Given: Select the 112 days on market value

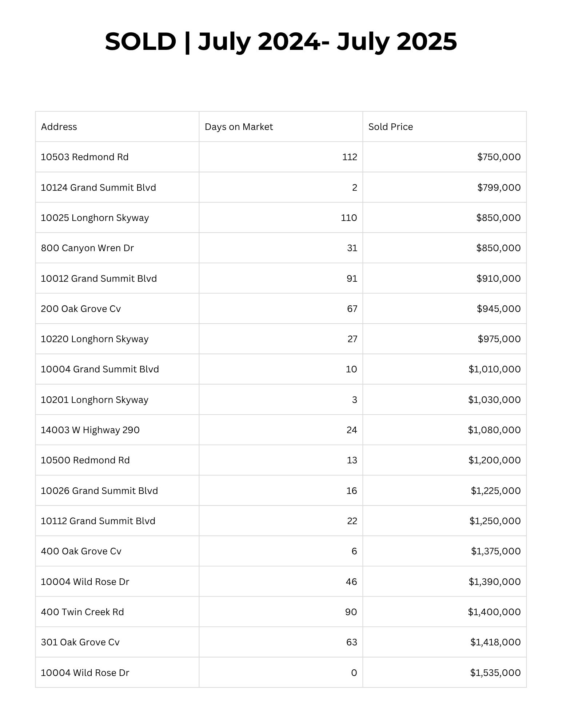Looking at the screenshot, I should 350,157.
